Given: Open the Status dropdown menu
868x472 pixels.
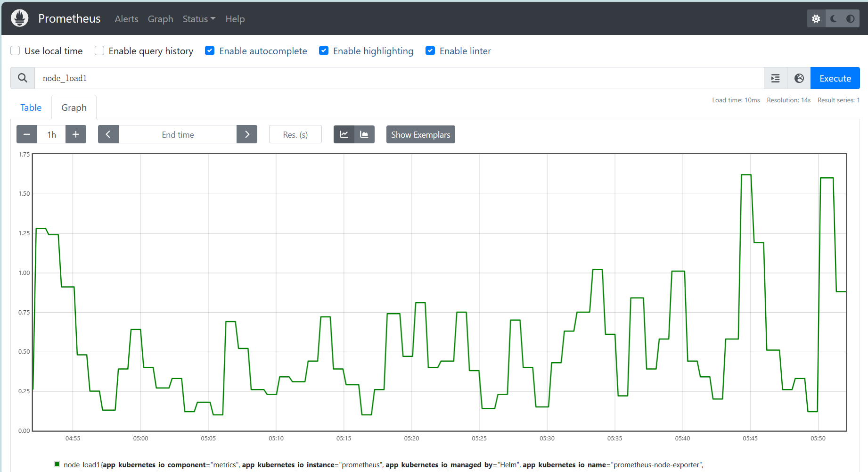Looking at the screenshot, I should (x=199, y=19).
